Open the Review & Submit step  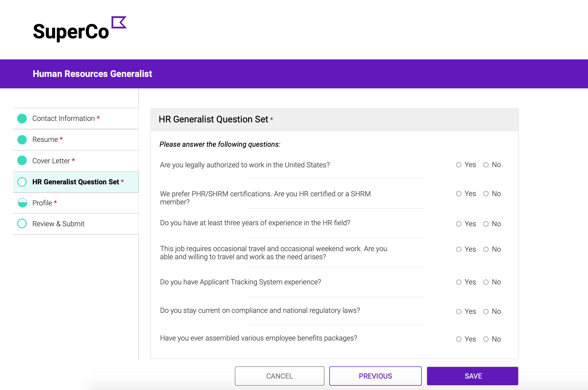coord(58,224)
